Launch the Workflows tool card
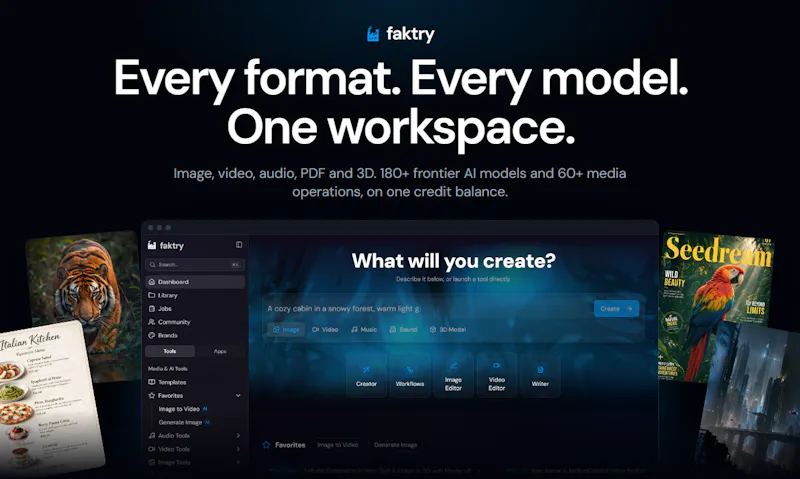 coord(410,375)
